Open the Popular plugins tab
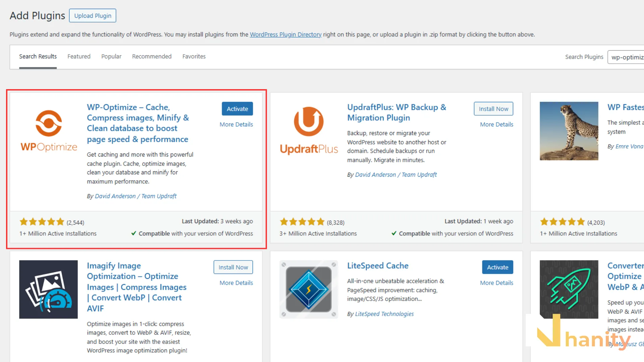Screen dimensions: 644x362 pos(111,57)
